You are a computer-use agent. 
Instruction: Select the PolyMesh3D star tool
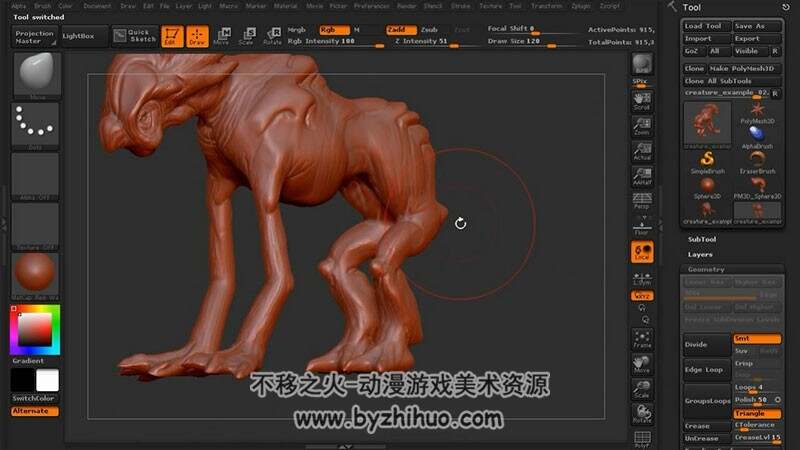click(757, 113)
